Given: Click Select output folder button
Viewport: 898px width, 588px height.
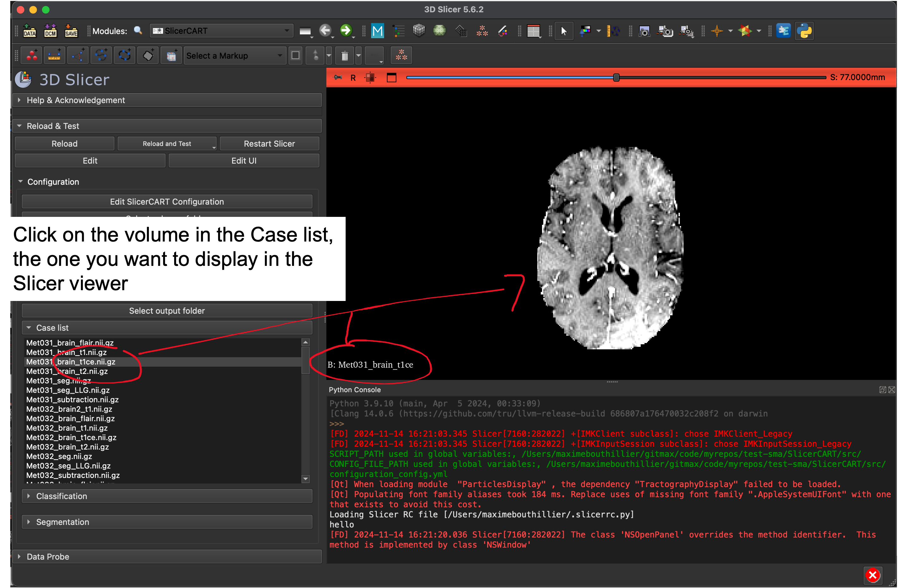Looking at the screenshot, I should 167,311.
